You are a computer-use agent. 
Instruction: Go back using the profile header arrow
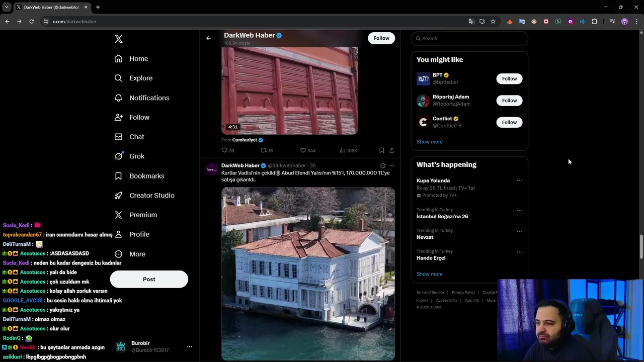[209, 38]
